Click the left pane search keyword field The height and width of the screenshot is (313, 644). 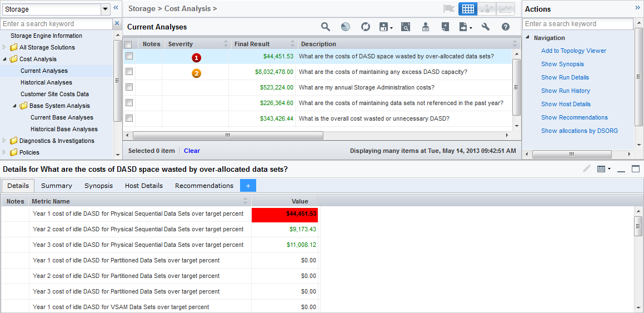[57, 24]
